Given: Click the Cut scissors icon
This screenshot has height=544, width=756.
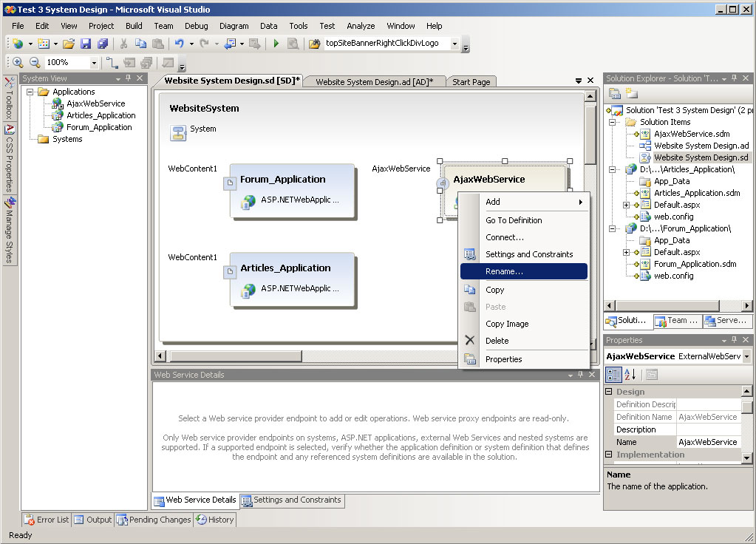Looking at the screenshot, I should click(123, 44).
